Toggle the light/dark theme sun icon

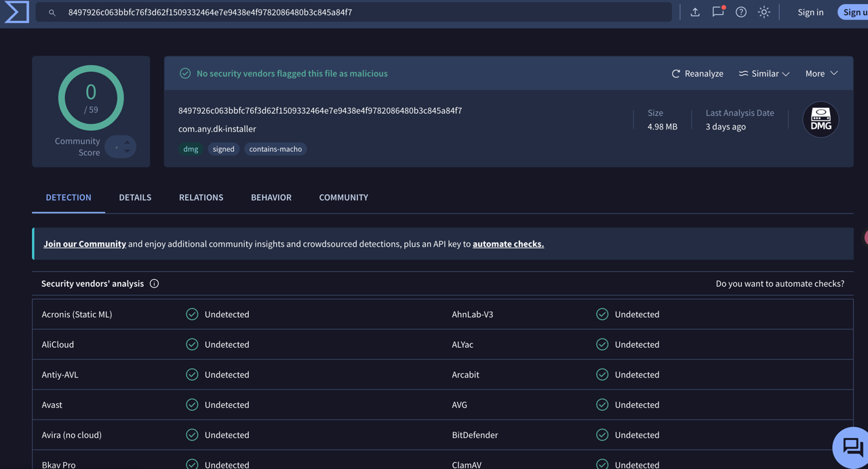[764, 12]
